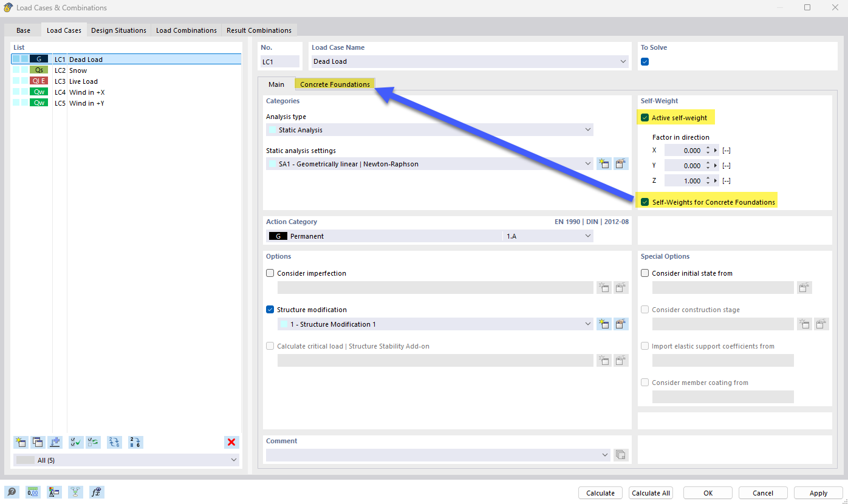
Task: Click the comment library icon
Action: [x=620, y=454]
